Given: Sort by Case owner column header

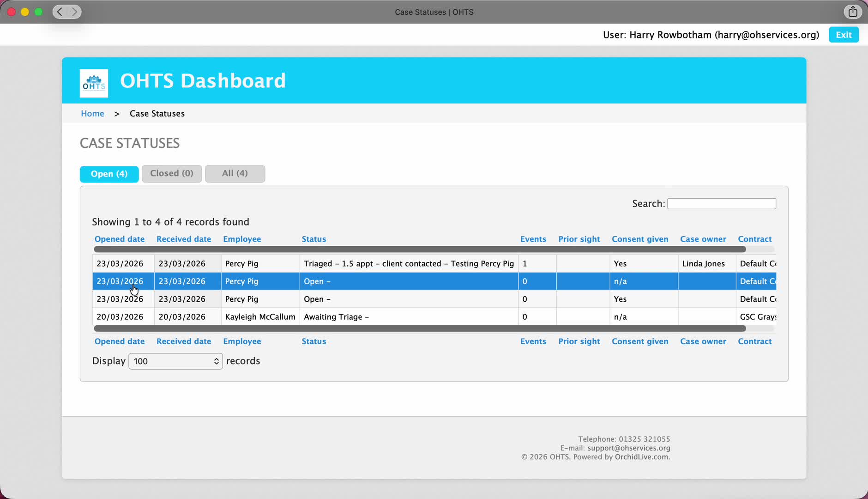Looking at the screenshot, I should (x=703, y=239).
